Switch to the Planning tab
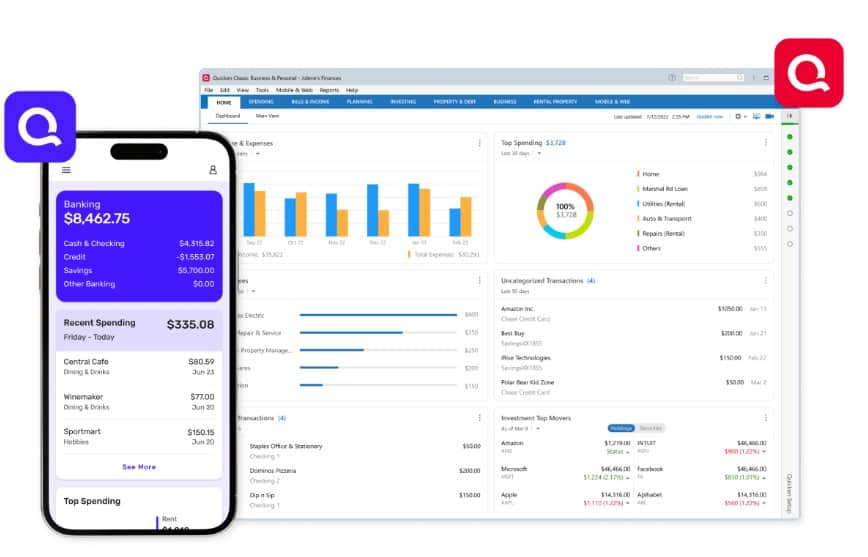 click(360, 102)
